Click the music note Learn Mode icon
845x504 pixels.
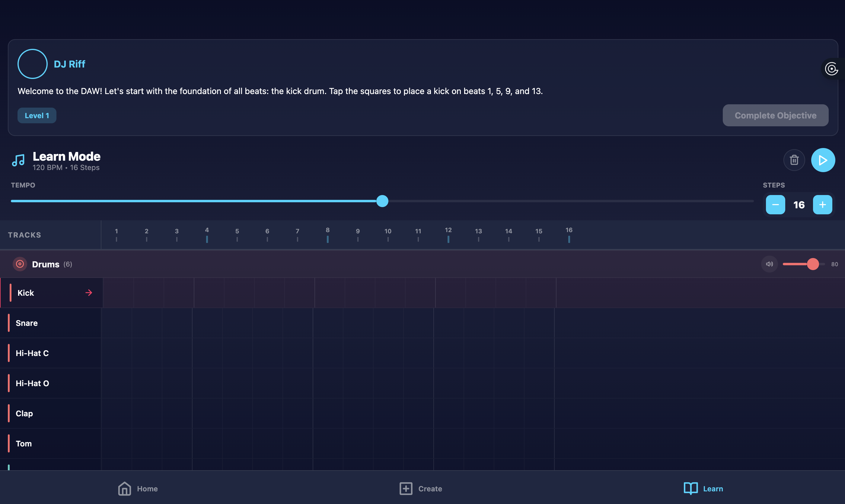coord(18,160)
